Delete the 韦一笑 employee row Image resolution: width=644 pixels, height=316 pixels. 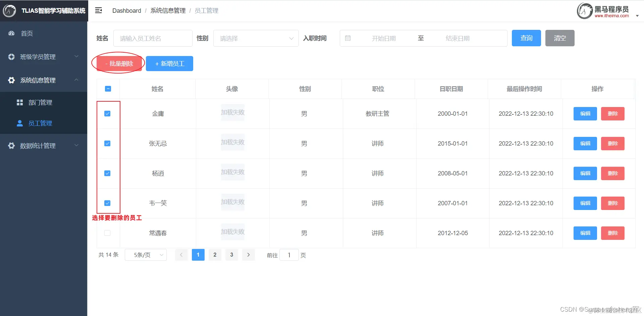613,203
